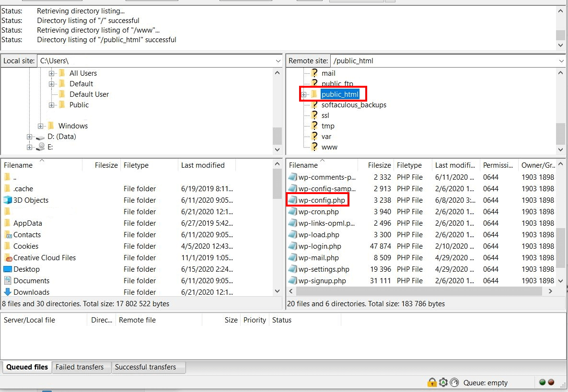Click the folder icon of Windows in tree

(x=51, y=126)
